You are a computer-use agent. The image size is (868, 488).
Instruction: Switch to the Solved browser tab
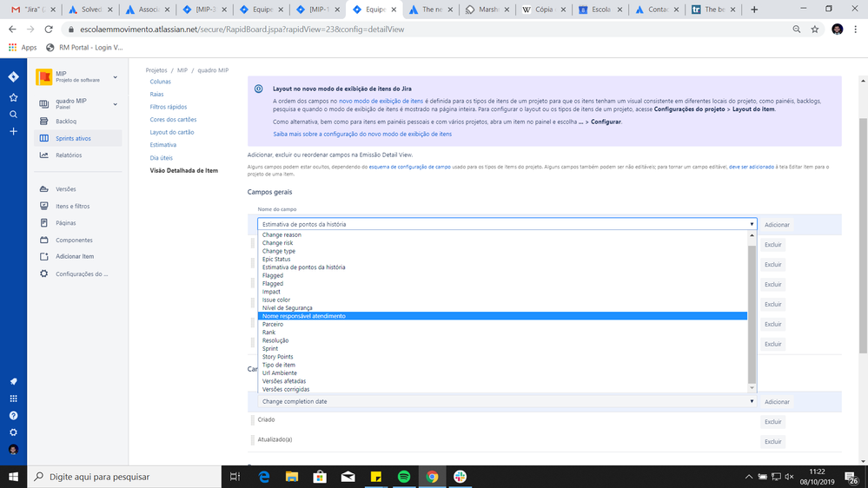[89, 10]
